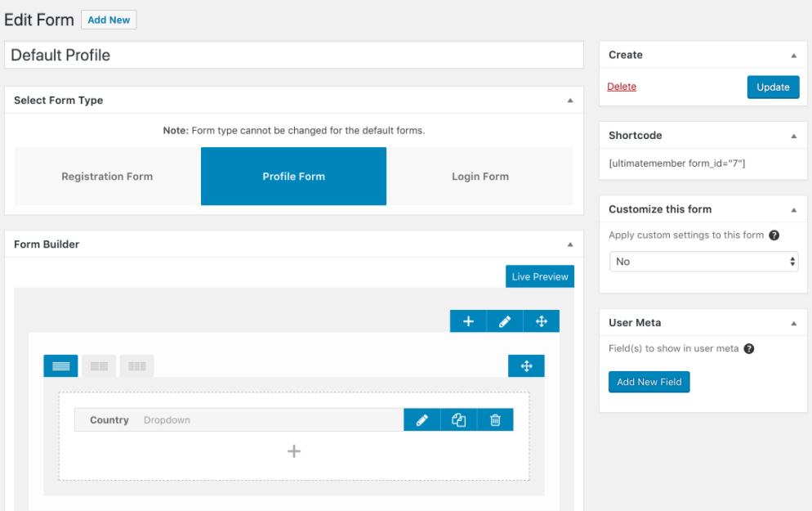Collapse the Select Form Type panel

point(570,101)
